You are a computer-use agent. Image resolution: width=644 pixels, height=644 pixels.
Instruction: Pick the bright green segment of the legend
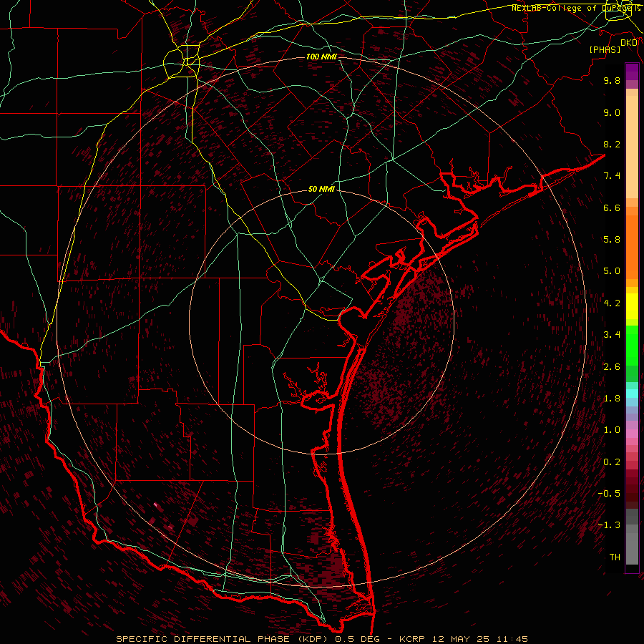tap(632, 344)
